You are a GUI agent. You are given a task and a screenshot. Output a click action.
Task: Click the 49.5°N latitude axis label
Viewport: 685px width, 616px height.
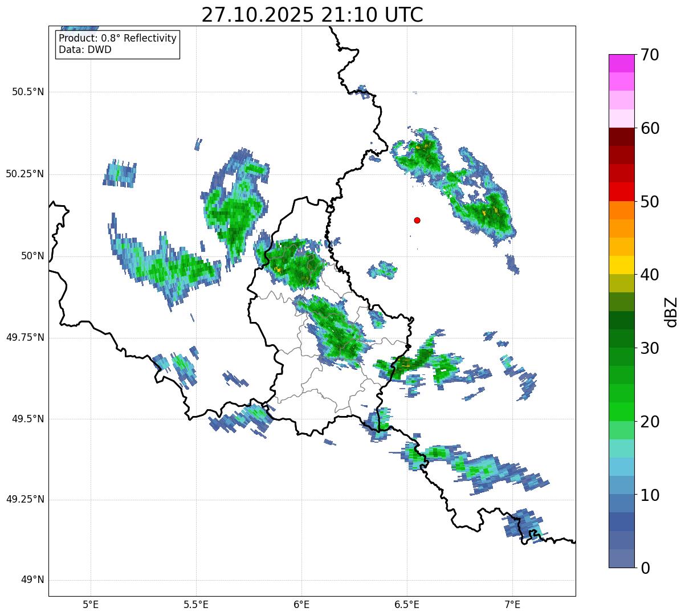pyautogui.click(x=27, y=419)
